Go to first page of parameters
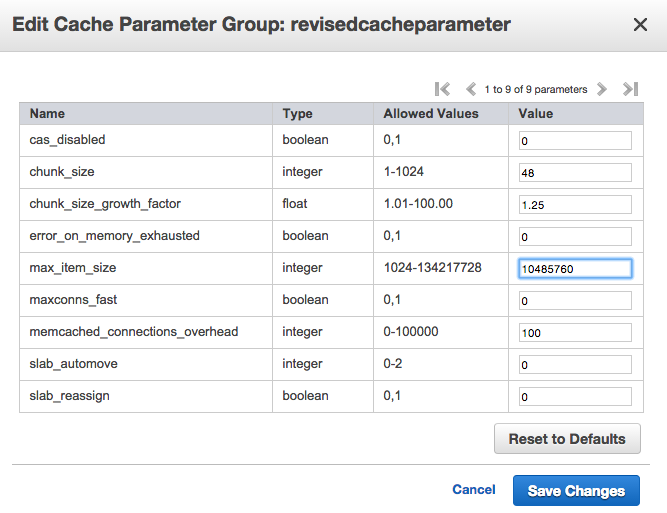Screen dimensions: 667x513 point(442,89)
